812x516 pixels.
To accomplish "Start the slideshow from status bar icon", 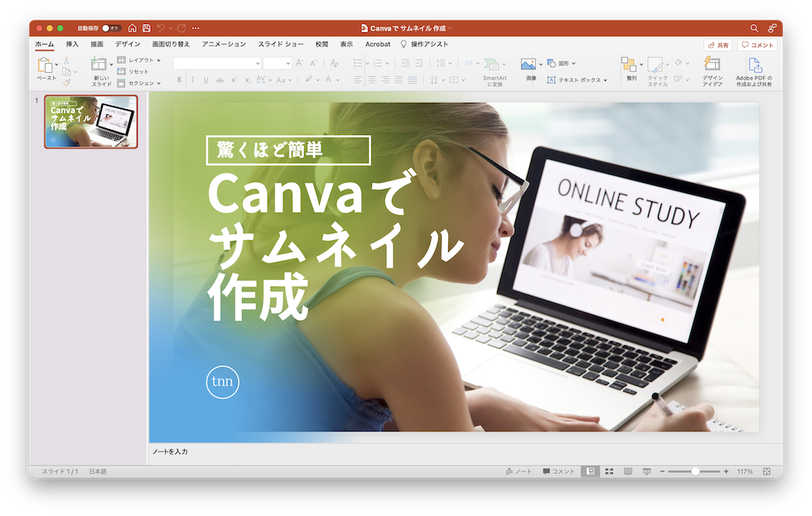I will 647,471.
